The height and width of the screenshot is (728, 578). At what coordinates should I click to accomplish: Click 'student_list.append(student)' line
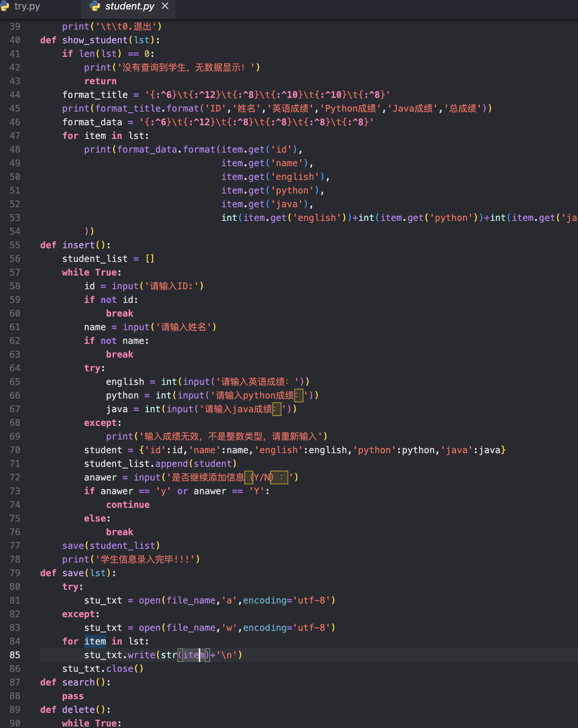(160, 464)
